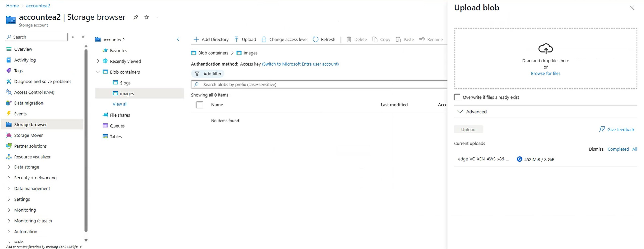
Task: Open Diagnose and solve problems
Action: click(43, 81)
